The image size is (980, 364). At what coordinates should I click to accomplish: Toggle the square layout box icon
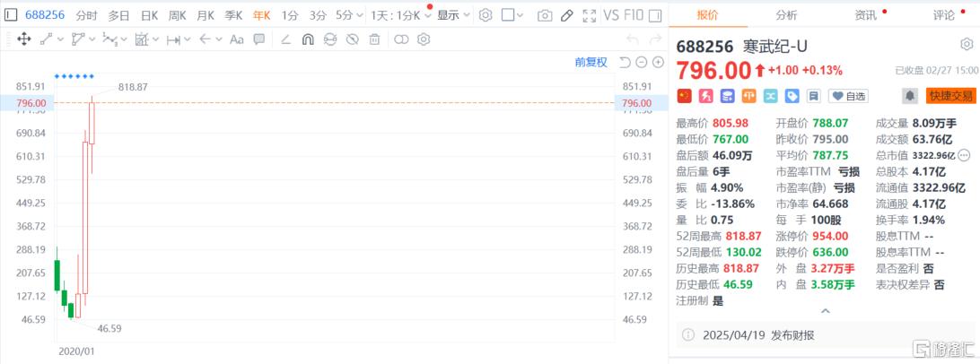coord(508,15)
